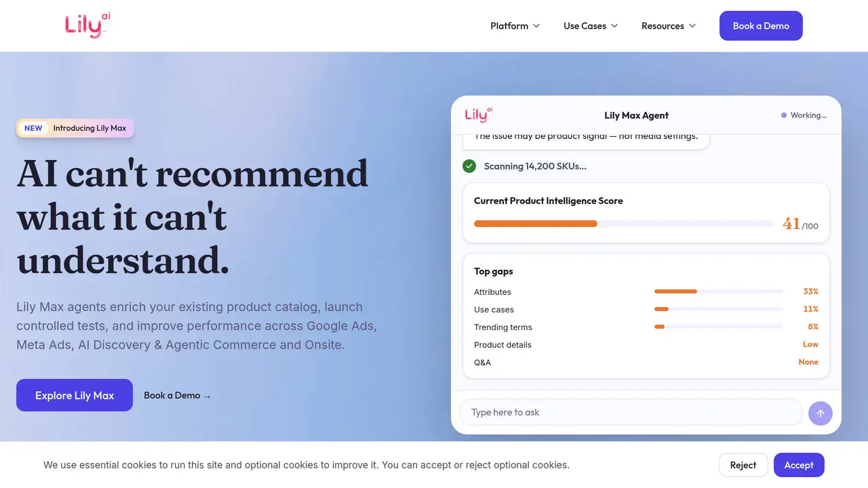Click the Explore Lily Max button

click(x=75, y=395)
